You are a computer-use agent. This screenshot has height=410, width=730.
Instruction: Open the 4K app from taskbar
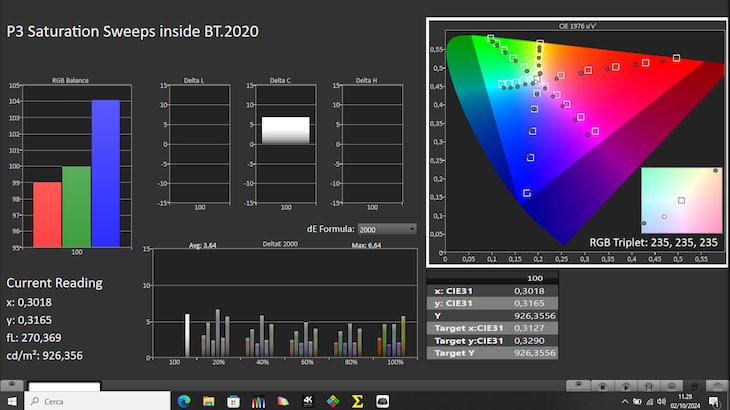(x=307, y=401)
